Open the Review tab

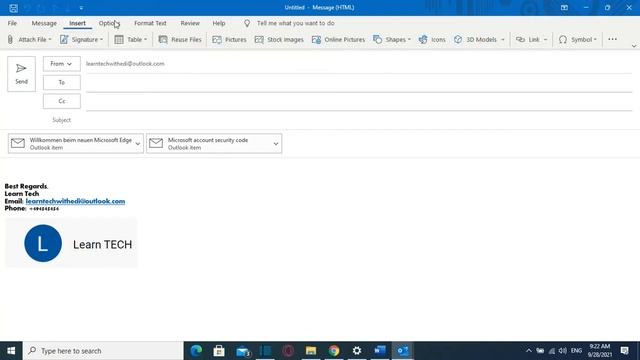(x=190, y=23)
